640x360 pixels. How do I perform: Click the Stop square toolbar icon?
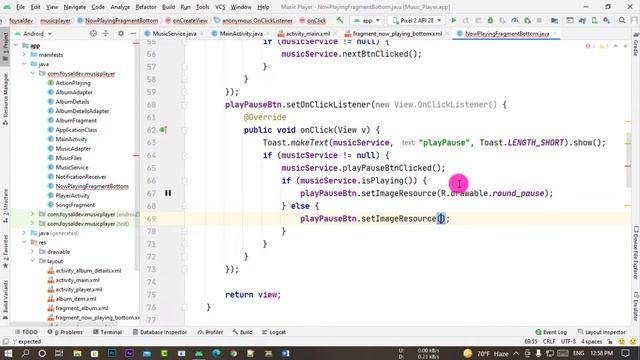[x=539, y=20]
